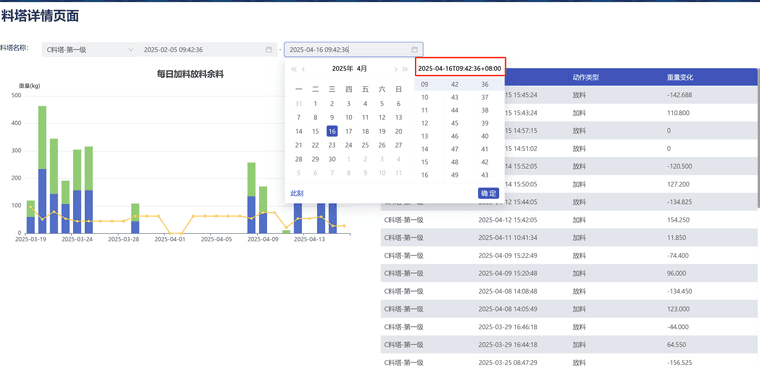Click weight change value -134.450

(x=680, y=291)
